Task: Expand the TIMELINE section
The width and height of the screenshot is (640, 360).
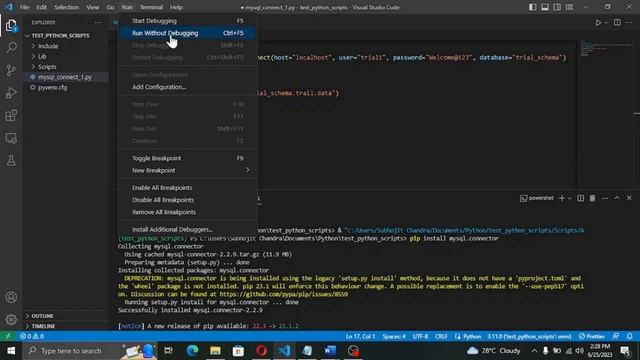Action: tap(43, 326)
